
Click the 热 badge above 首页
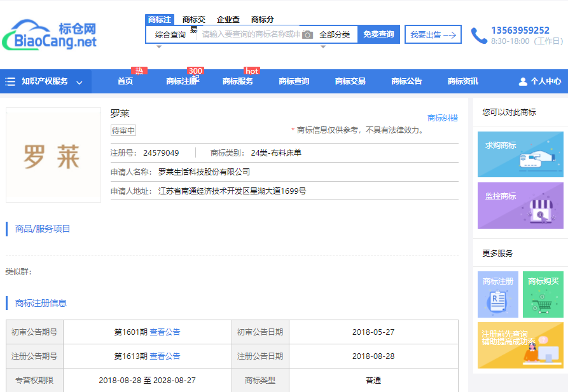(139, 71)
